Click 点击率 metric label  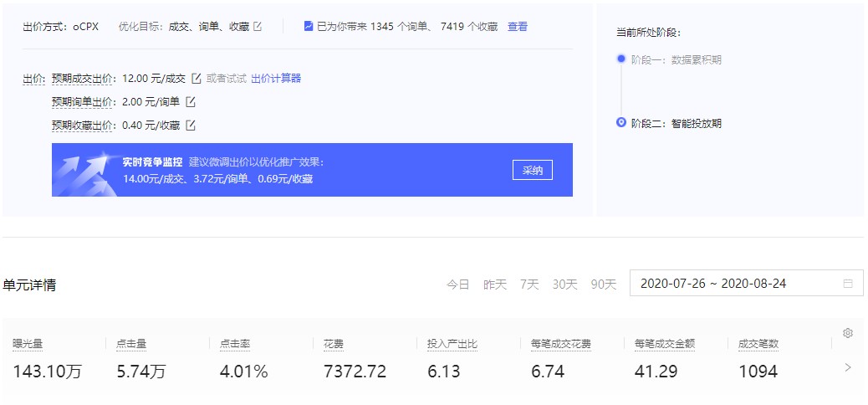click(x=235, y=344)
